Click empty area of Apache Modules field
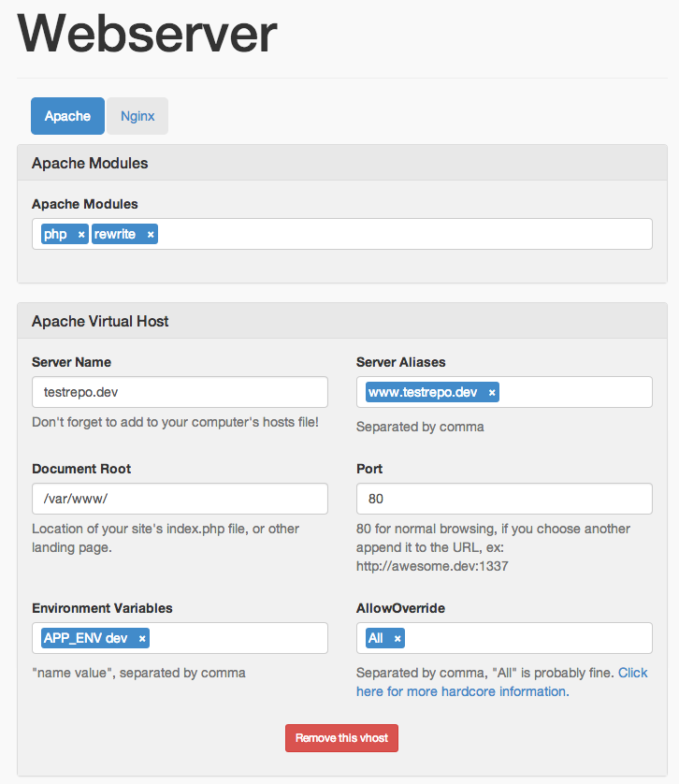This screenshot has height=784, width=679. pos(402,234)
